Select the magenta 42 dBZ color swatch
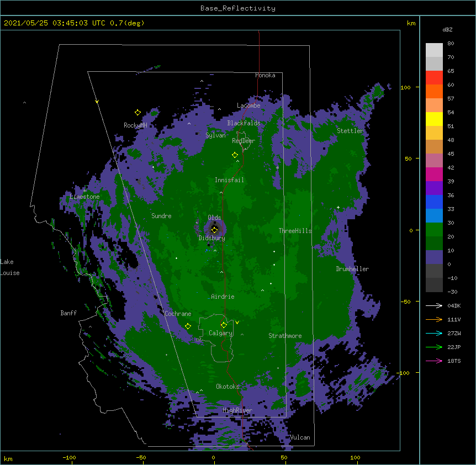This screenshot has height=465, width=476. click(434, 174)
